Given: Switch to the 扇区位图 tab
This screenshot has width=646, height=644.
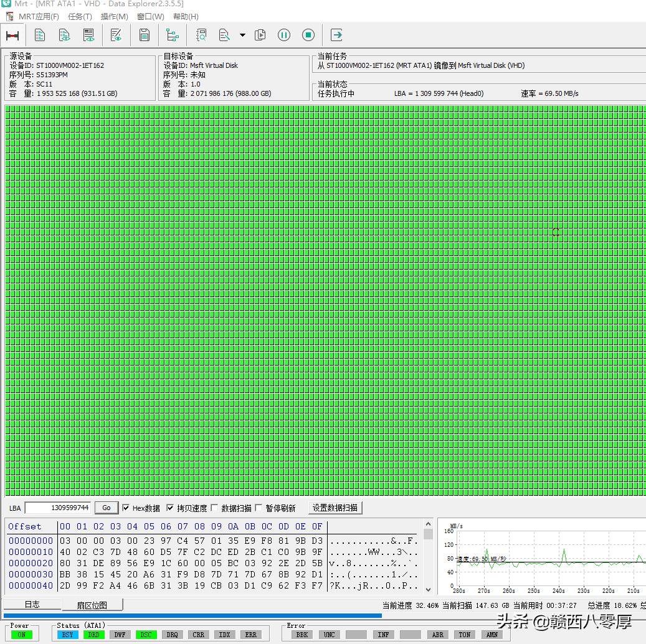Looking at the screenshot, I should coord(91,604).
